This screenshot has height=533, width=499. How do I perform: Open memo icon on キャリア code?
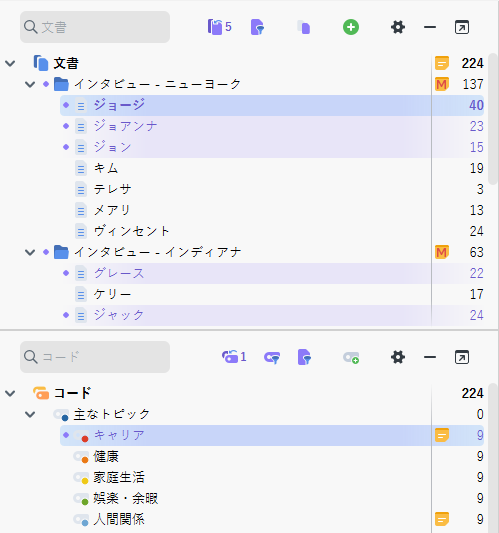tap(442, 435)
